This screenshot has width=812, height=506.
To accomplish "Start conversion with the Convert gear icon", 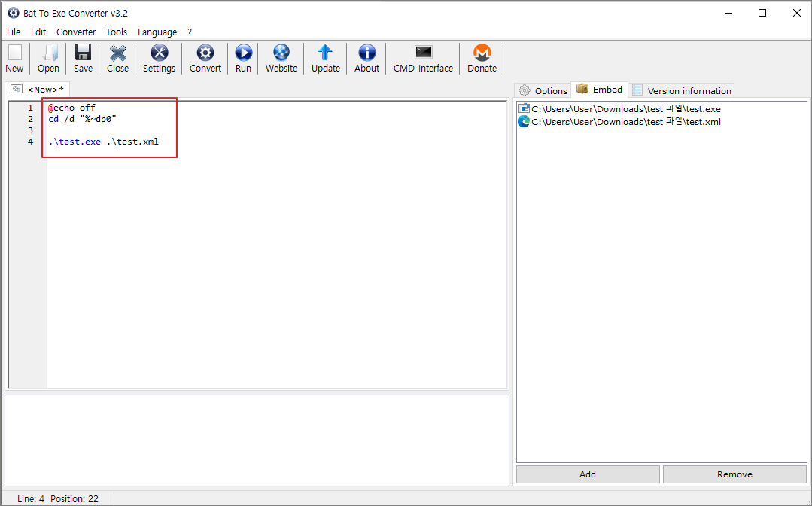I will [x=205, y=53].
